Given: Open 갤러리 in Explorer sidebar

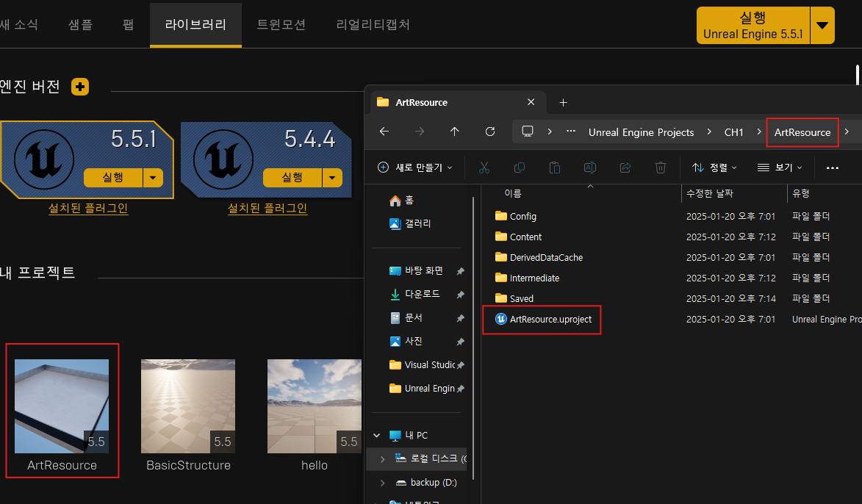Looking at the screenshot, I should pyautogui.click(x=410, y=223).
